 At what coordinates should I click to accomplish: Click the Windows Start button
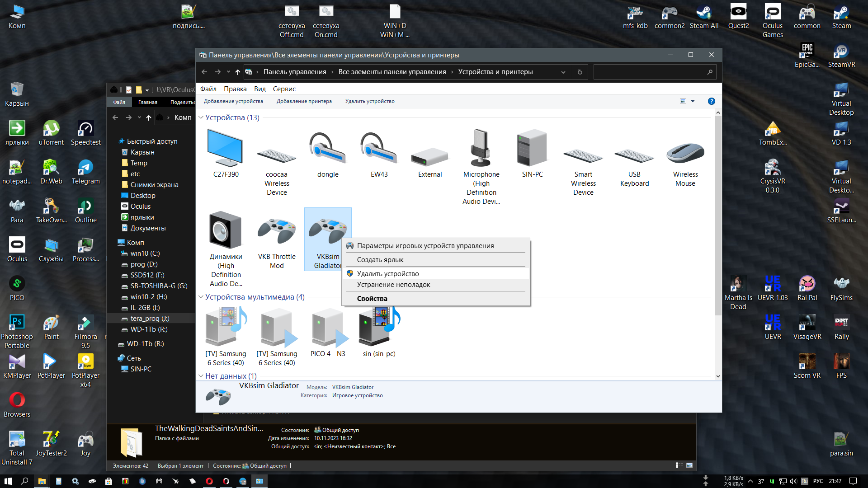(8, 481)
